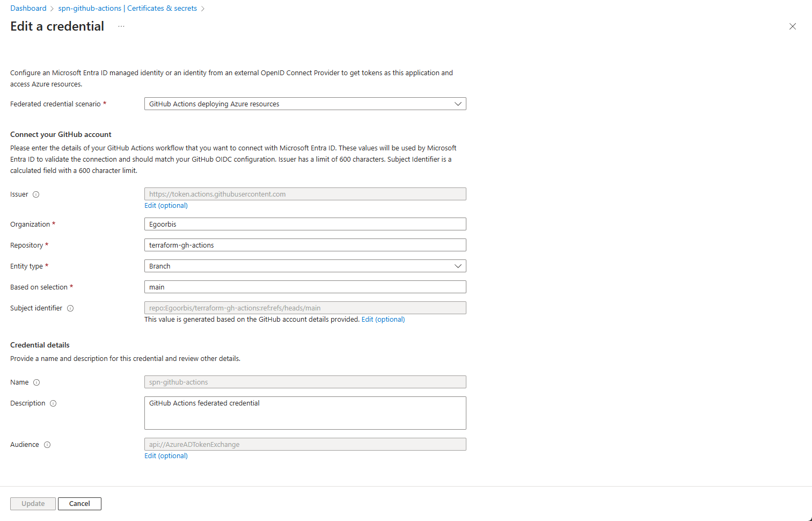Click the Based on selection field
This screenshot has width=812, height=521.
coord(305,287)
